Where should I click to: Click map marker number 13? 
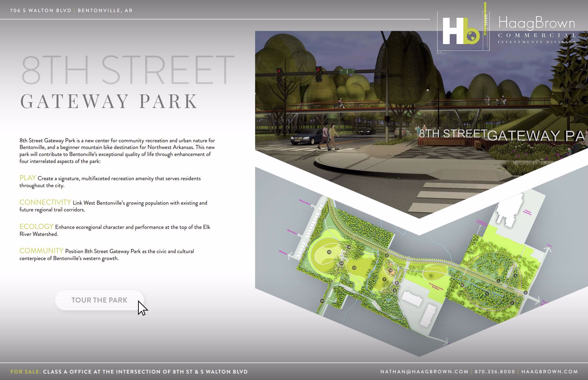coord(354,268)
